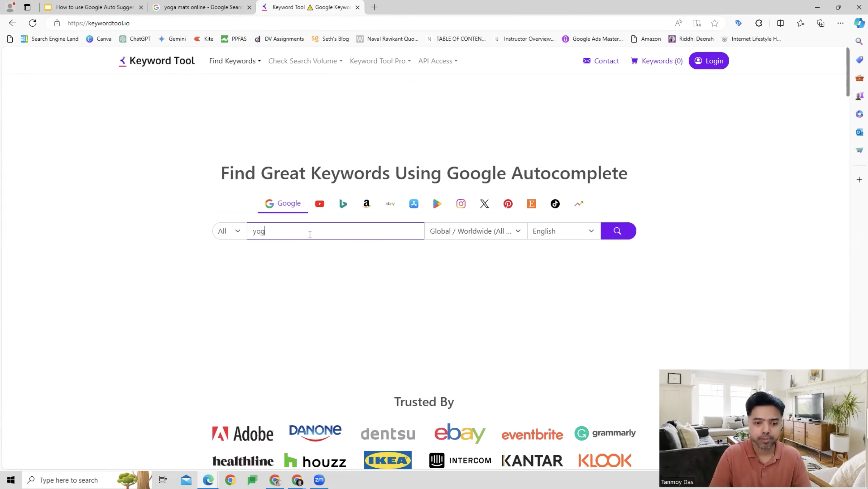
Task: Select the X (Twitter) keyword source icon
Action: click(x=484, y=204)
